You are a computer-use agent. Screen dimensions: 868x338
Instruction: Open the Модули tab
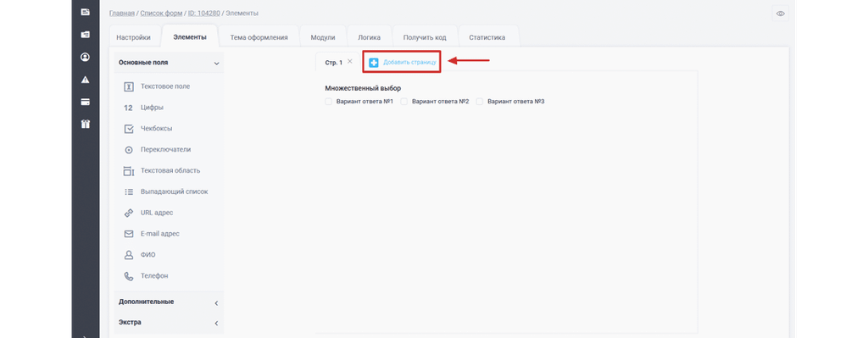tap(323, 37)
